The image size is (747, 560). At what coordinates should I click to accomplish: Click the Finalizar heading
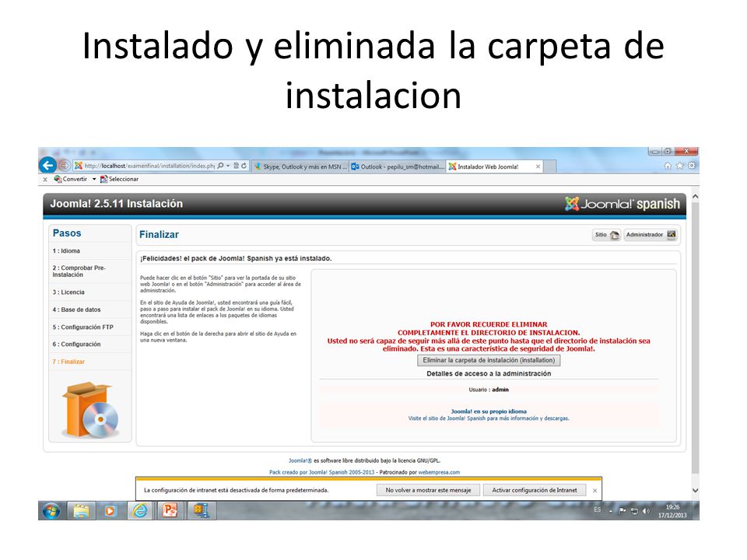coord(159,235)
